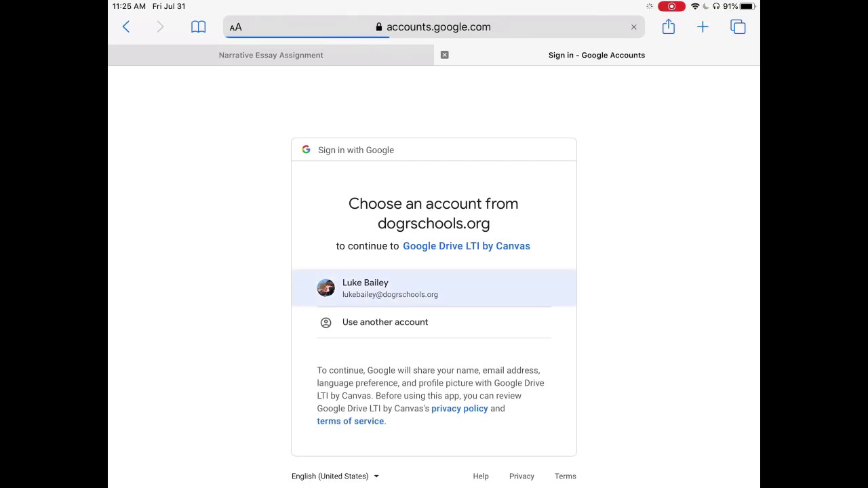The height and width of the screenshot is (488, 868).
Task: Close the Sign in Google Accounts tab
Action: coord(445,55)
